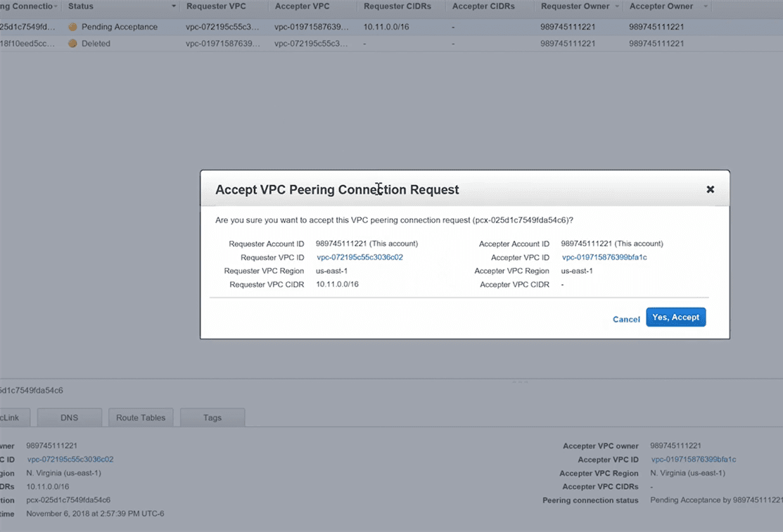Open accepter VPC ID link in dialog

[x=604, y=258]
